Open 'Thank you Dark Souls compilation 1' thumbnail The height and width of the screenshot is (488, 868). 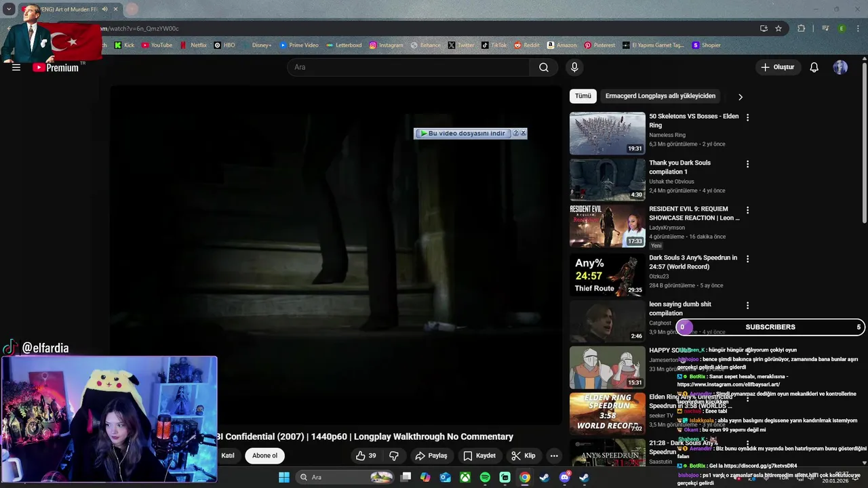pyautogui.click(x=608, y=180)
